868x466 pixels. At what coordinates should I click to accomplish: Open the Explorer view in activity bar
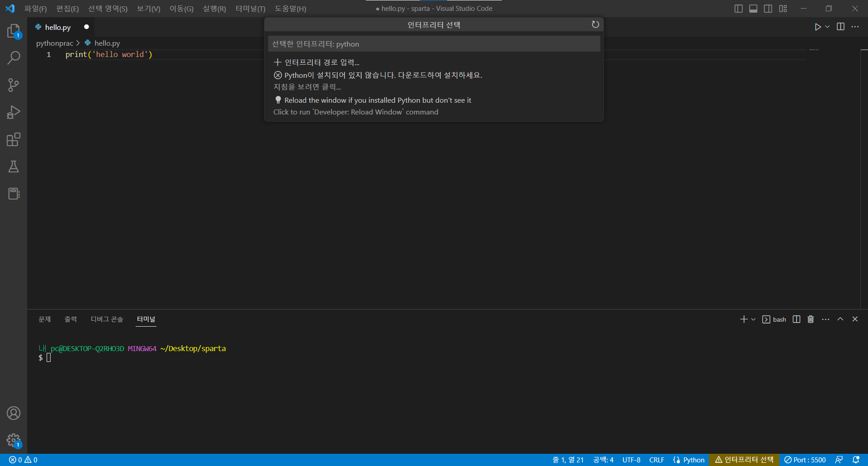tap(14, 31)
